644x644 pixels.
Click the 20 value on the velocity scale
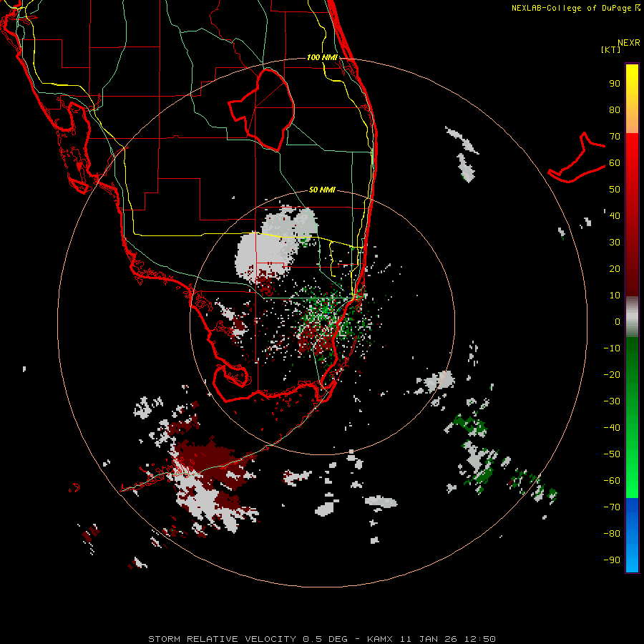click(615, 269)
